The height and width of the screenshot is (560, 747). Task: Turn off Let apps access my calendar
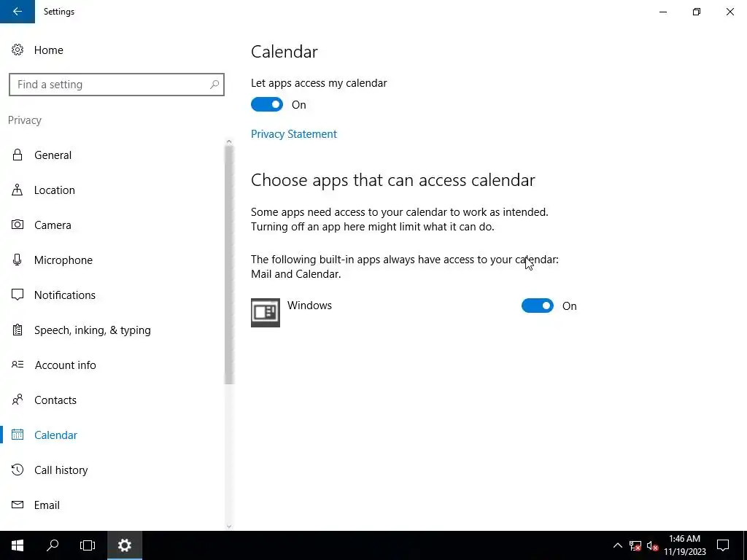pyautogui.click(x=267, y=105)
